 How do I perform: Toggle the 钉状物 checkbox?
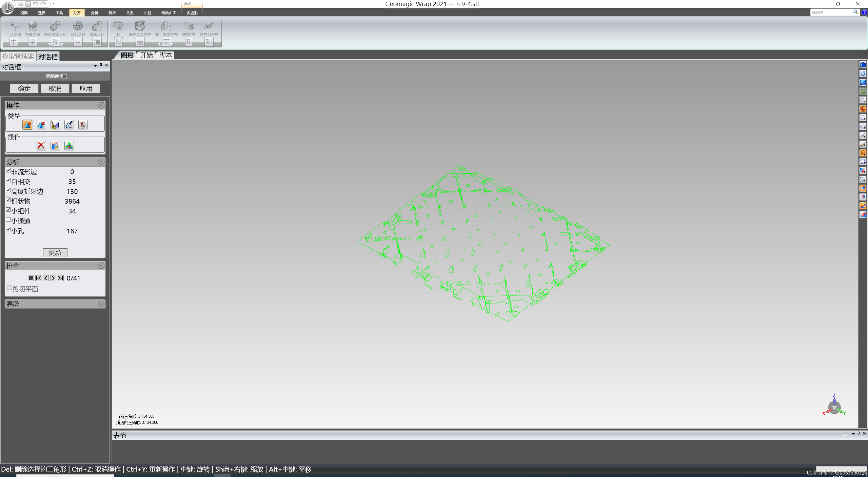8,200
